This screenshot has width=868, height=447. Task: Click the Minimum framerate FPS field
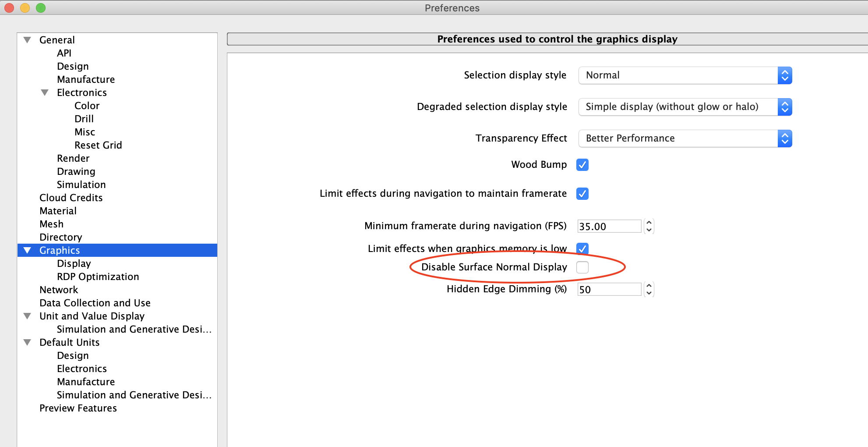click(x=609, y=227)
